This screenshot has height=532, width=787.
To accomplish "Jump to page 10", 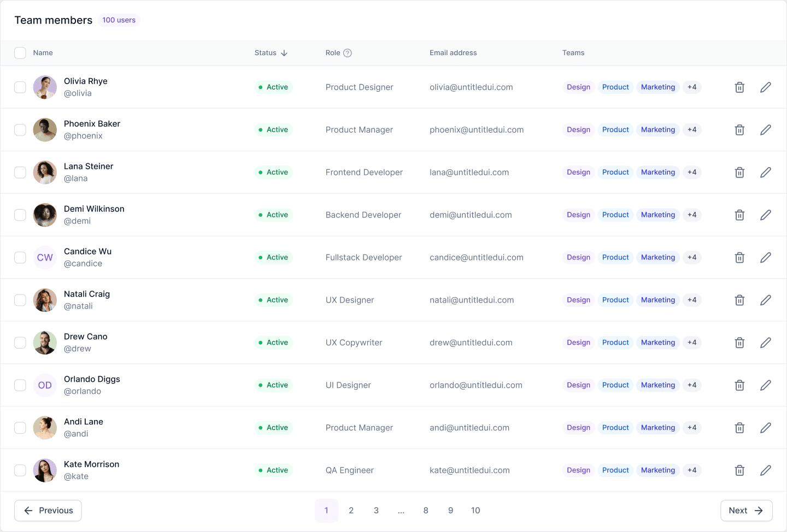I will point(475,511).
